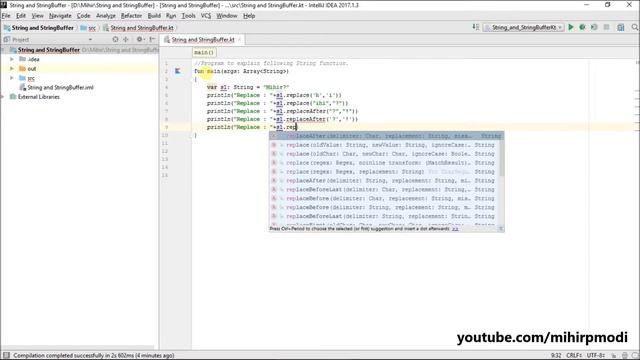Image resolution: width=640 pixels, height=360 pixels.
Task: Open Search Everywhere magnifier icon
Action: (635, 27)
